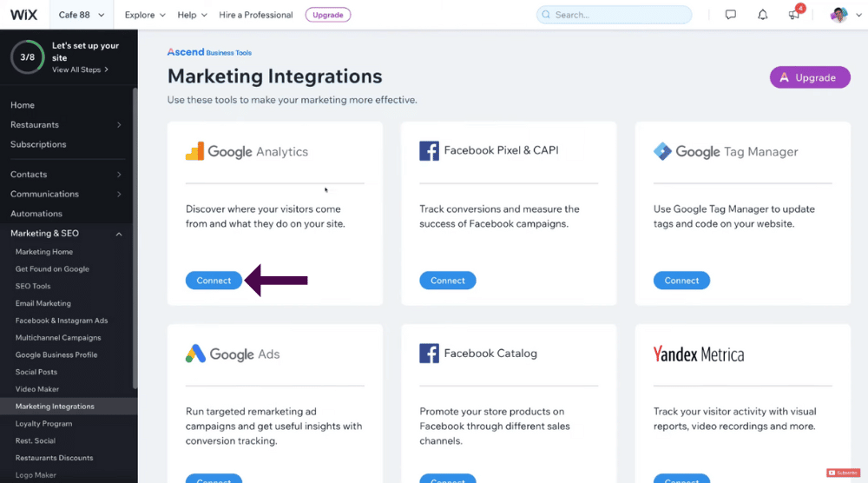Open the Cafe 88 site dropdown

pyautogui.click(x=82, y=15)
